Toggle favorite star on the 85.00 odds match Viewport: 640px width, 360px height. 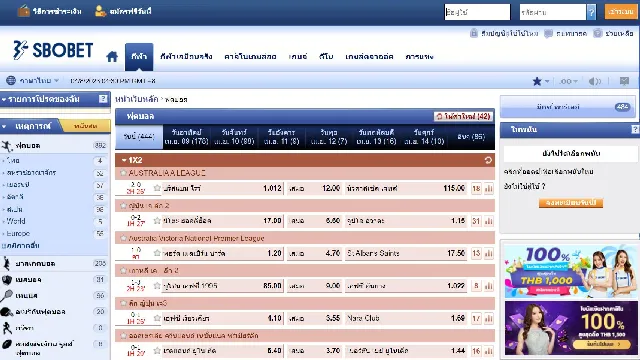point(157,285)
